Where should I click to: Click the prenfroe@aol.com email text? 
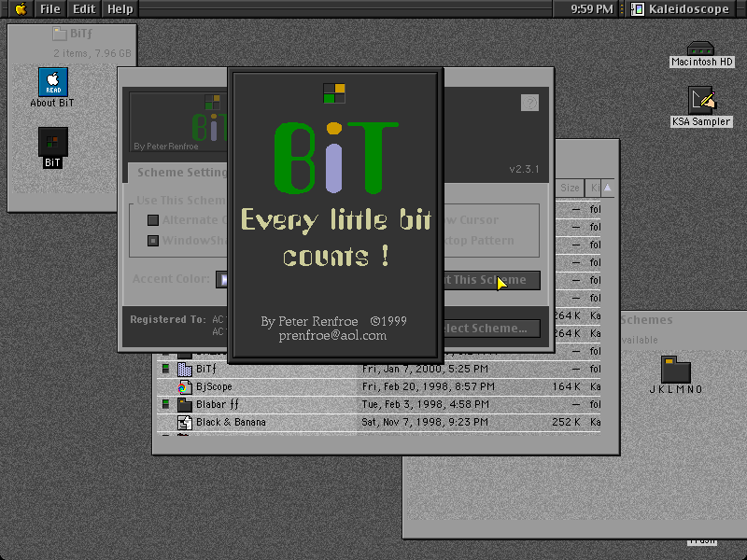[332, 336]
